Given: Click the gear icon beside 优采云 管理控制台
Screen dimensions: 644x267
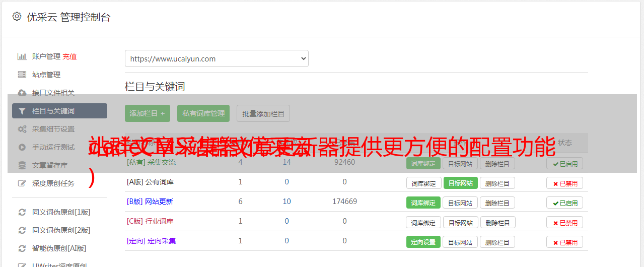Looking at the screenshot, I should pos(17,17).
